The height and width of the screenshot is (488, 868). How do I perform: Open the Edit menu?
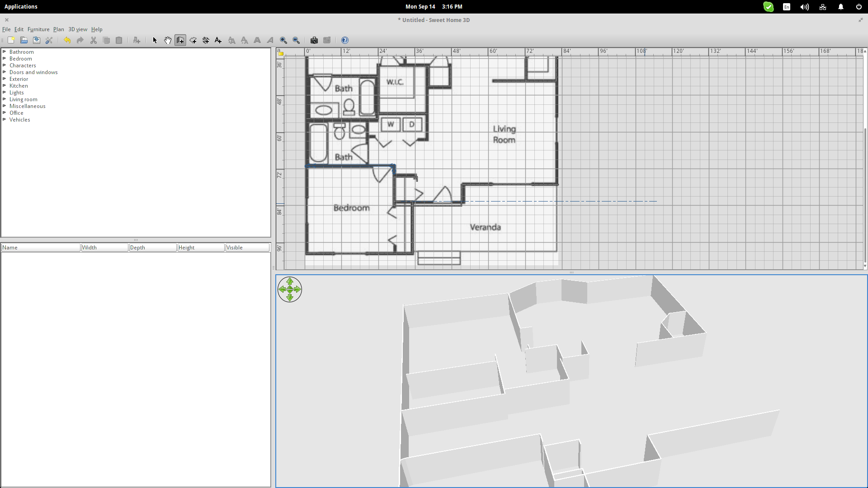19,29
